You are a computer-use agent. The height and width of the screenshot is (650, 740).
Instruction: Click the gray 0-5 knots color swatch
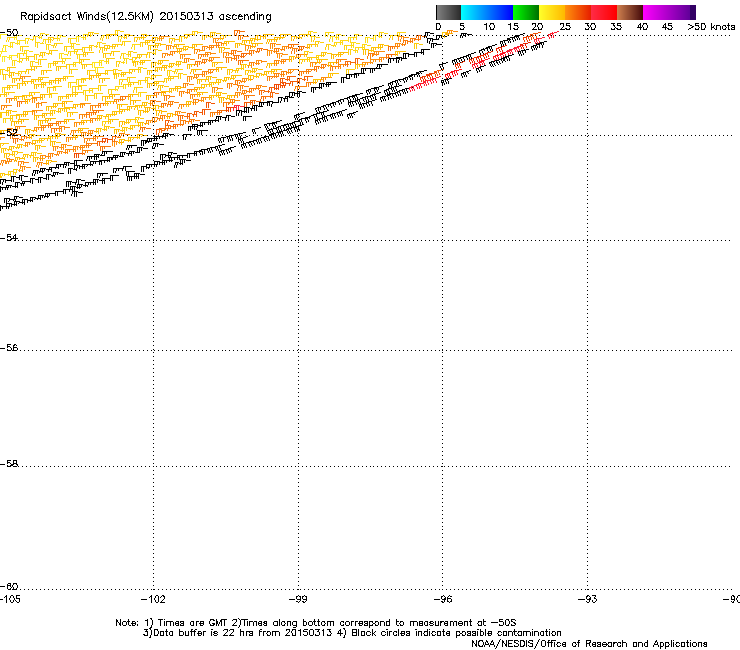pyautogui.click(x=448, y=12)
